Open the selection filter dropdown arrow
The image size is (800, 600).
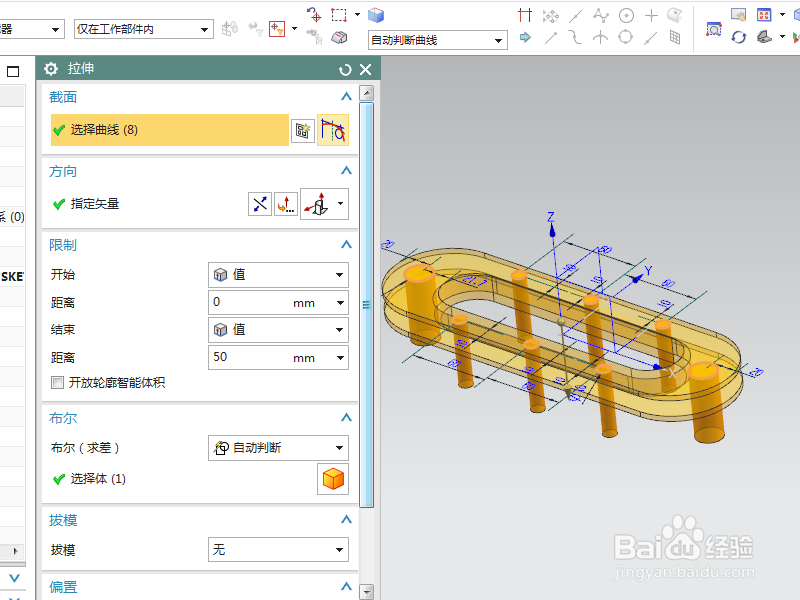point(294,29)
